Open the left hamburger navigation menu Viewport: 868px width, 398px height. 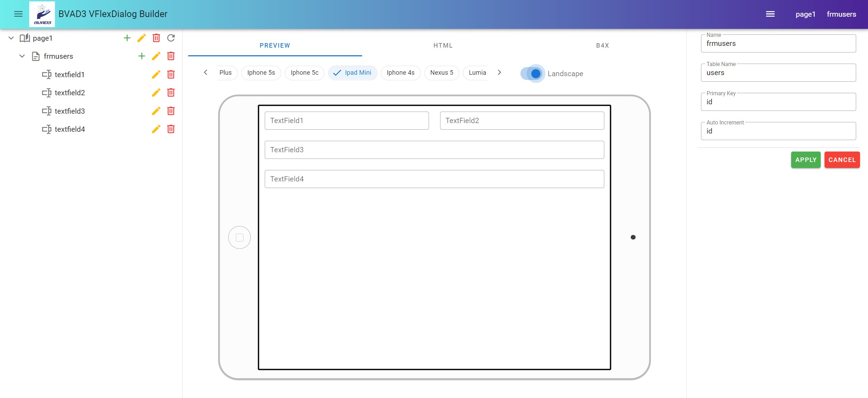coord(18,14)
